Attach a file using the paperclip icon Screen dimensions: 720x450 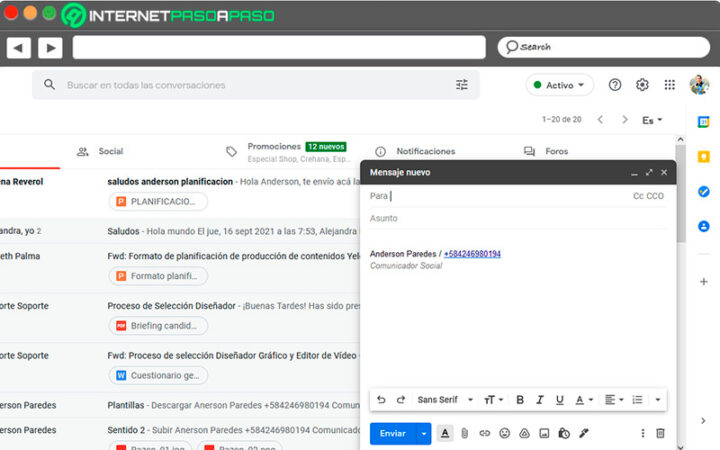coord(465,433)
